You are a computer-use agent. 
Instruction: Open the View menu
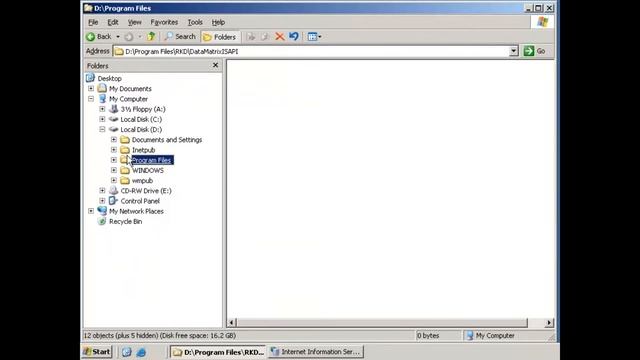coord(134,22)
